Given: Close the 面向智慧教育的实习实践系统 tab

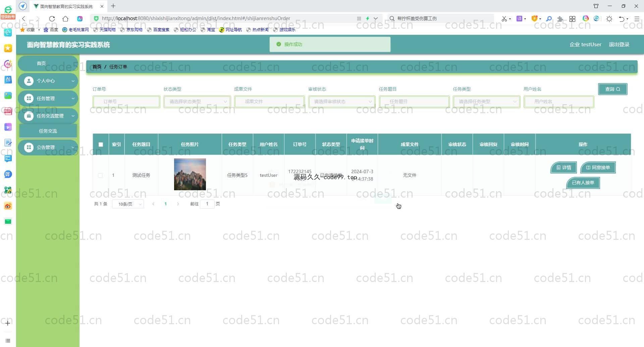Looking at the screenshot, I should (102, 6).
